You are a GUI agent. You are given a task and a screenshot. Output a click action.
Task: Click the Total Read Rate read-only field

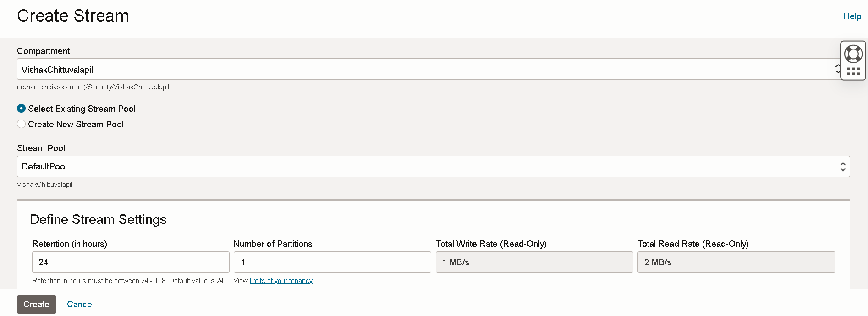[736, 262]
